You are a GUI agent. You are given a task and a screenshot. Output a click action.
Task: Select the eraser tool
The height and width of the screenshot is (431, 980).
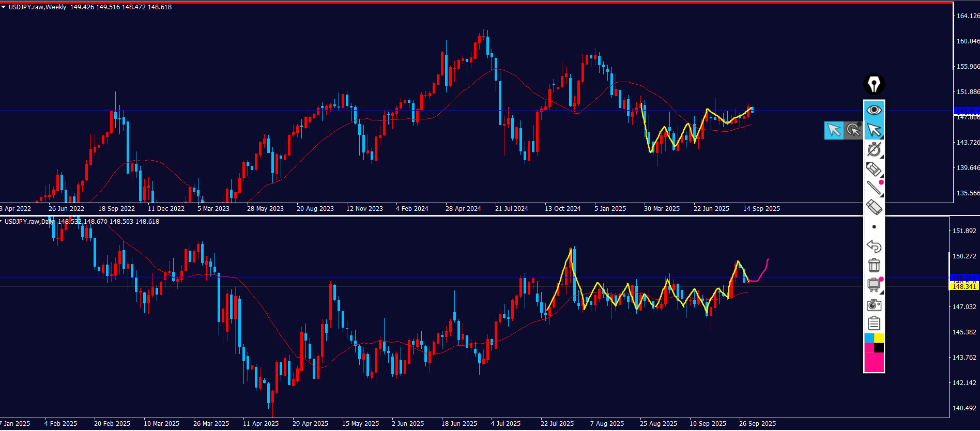click(874, 207)
